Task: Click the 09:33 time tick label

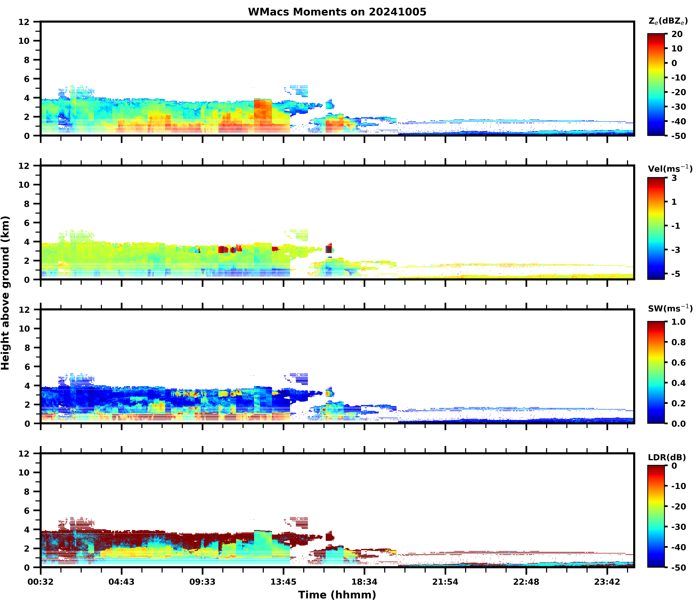Action: pyautogui.click(x=203, y=582)
